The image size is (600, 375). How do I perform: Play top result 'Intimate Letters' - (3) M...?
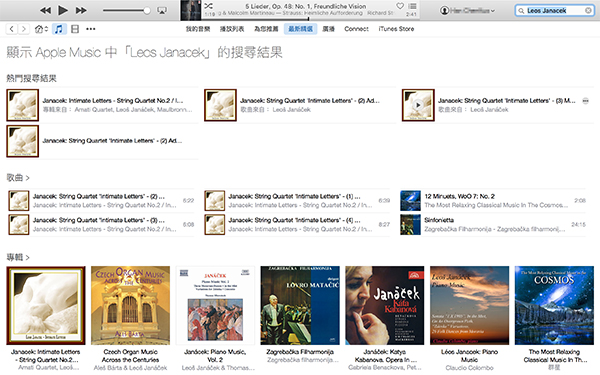tap(418, 105)
